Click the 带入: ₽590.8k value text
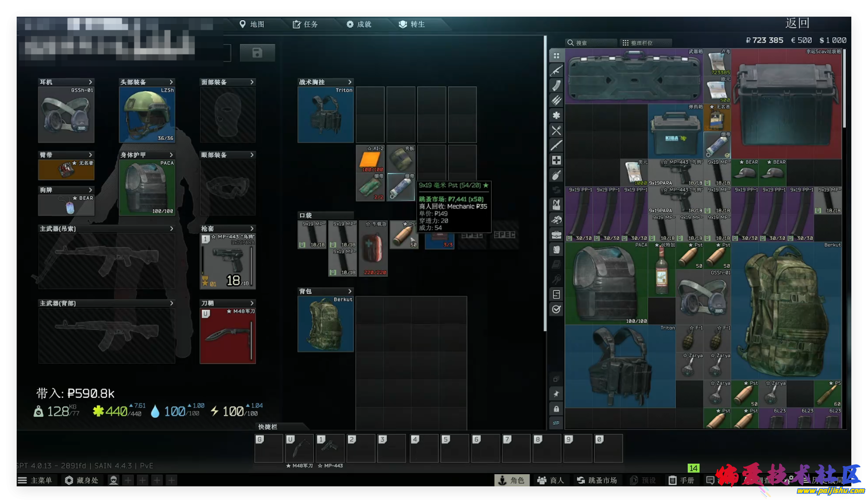This screenshot has height=503, width=868. (x=75, y=393)
